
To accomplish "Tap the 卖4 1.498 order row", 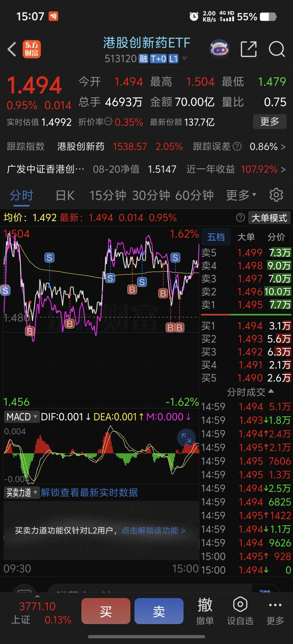I will pyautogui.click(x=246, y=265).
